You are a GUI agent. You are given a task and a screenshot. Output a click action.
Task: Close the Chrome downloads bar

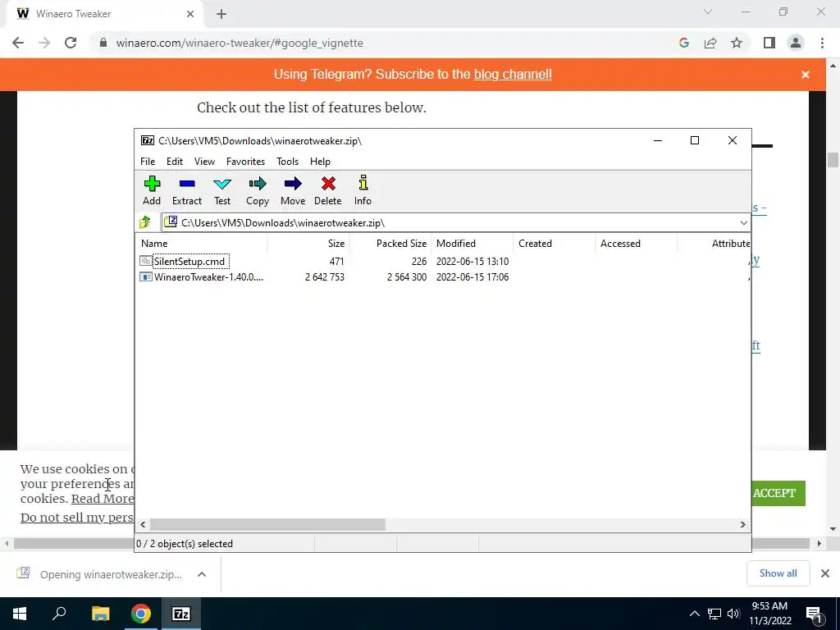point(825,573)
